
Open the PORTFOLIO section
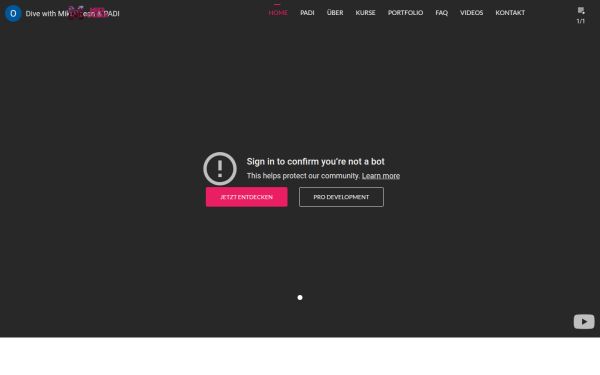tap(405, 13)
